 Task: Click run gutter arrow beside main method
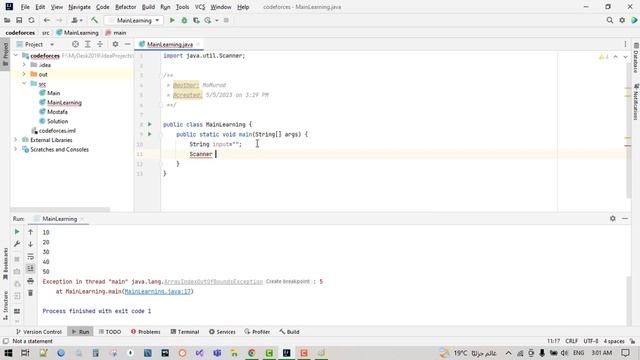point(150,134)
